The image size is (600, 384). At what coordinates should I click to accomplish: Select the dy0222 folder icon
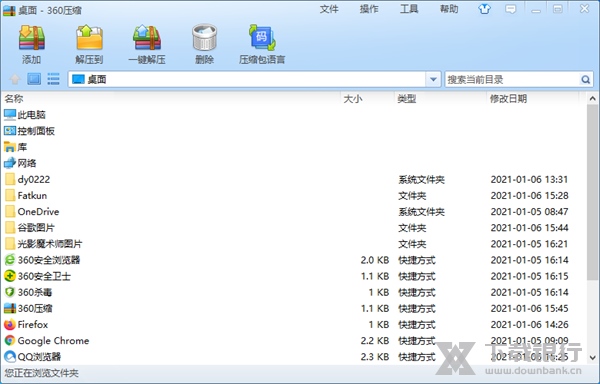(x=10, y=179)
